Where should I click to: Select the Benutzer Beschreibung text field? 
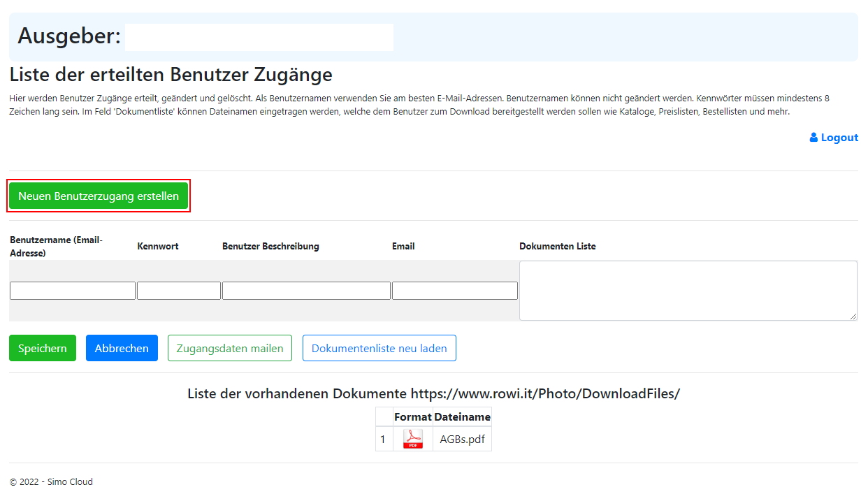click(306, 291)
